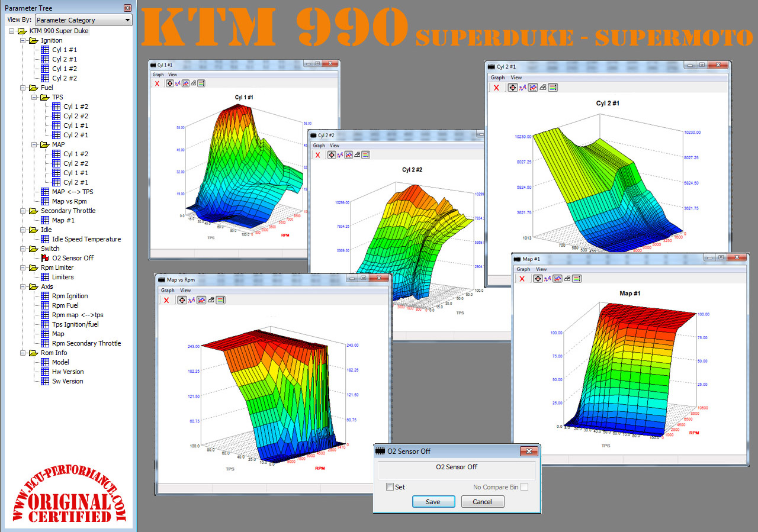Click red X icon in Cyl 2 #2 toolbar
This screenshot has width=758, height=532.
pos(318,154)
